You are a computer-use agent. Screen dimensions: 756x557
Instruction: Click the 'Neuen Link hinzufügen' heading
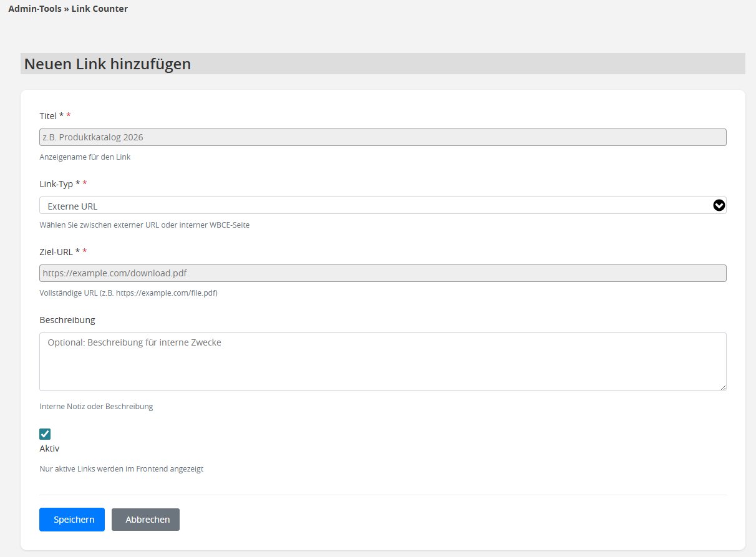(107, 64)
